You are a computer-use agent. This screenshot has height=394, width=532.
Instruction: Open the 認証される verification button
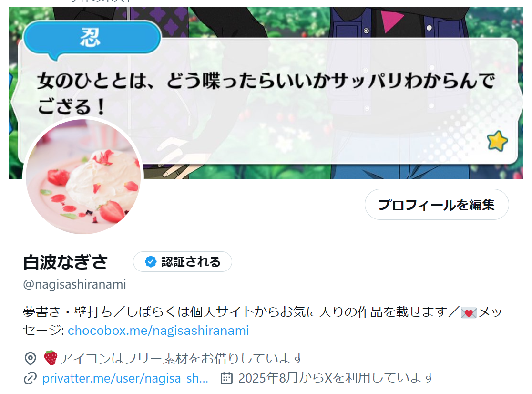[183, 262]
